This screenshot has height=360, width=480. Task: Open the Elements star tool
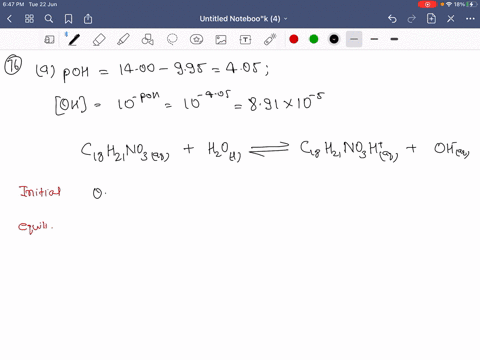[196, 39]
